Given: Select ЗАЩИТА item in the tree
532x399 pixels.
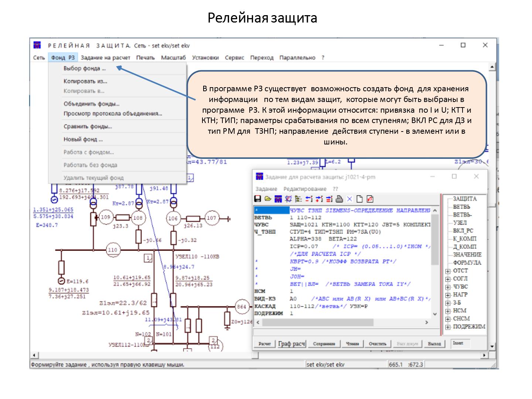Looking at the screenshot, I should 464,199.
